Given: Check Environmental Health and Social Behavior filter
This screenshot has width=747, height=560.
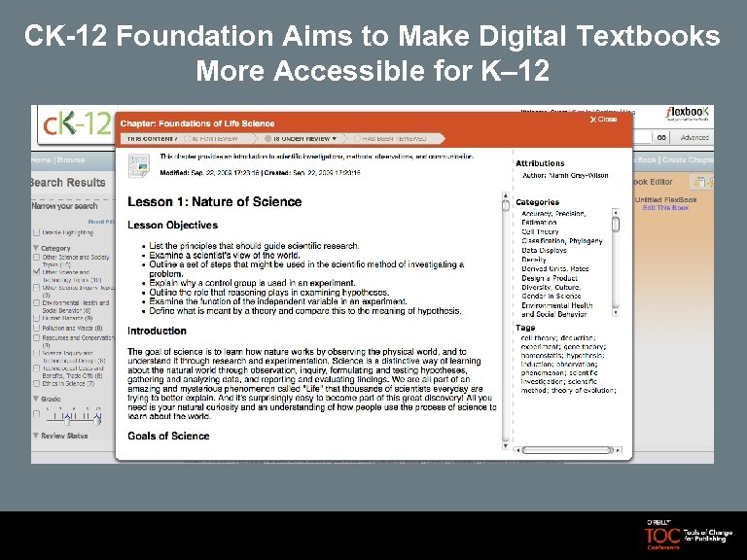Looking at the screenshot, I should click(36, 303).
